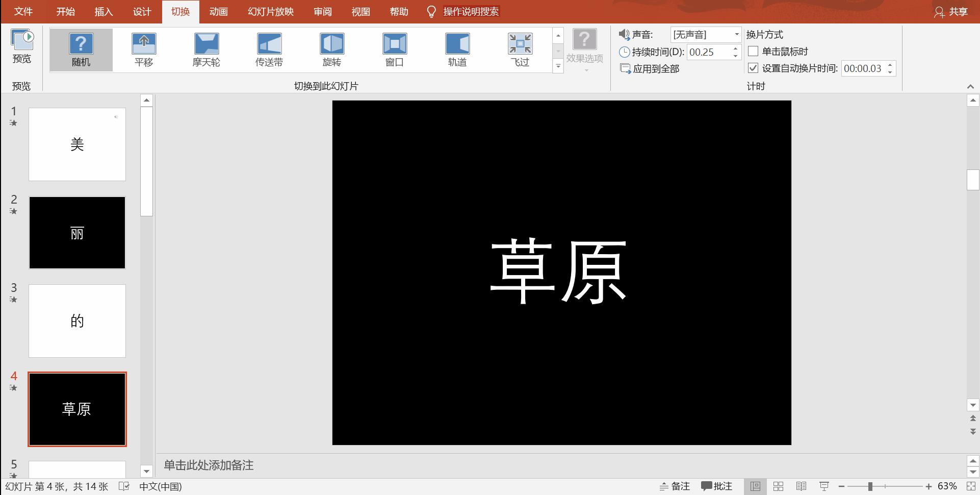Apply the 平移 (Pan) transition

click(144, 48)
